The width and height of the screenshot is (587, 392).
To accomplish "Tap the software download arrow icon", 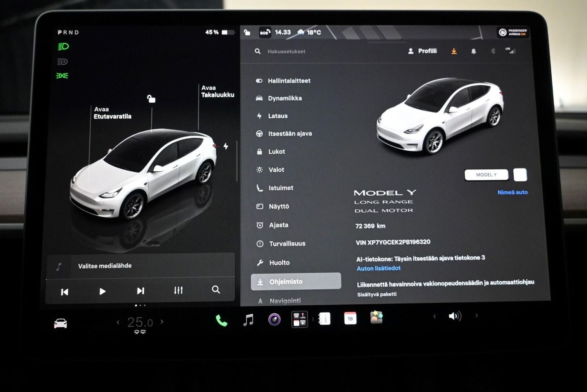I will pos(454,51).
